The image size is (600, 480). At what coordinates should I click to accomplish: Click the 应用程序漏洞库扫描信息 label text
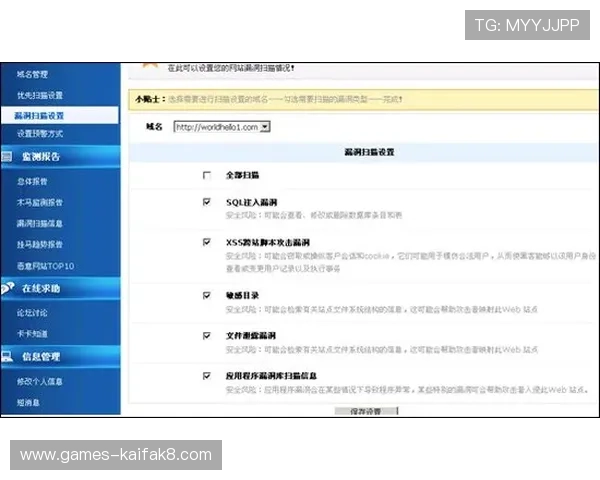(271, 376)
